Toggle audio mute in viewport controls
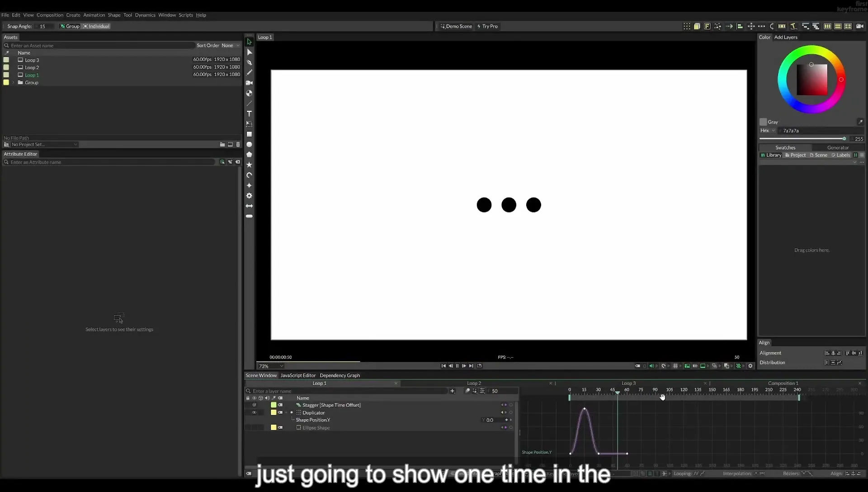 [651, 366]
